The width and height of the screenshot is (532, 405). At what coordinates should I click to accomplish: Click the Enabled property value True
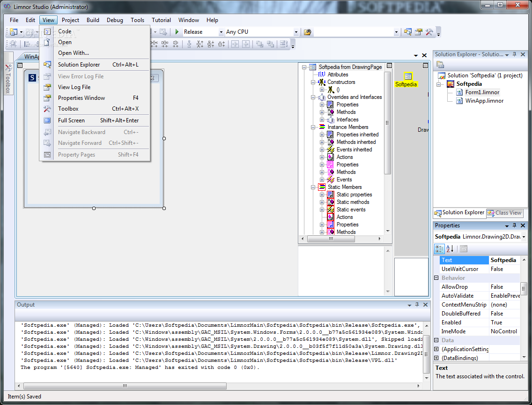pyautogui.click(x=504, y=322)
